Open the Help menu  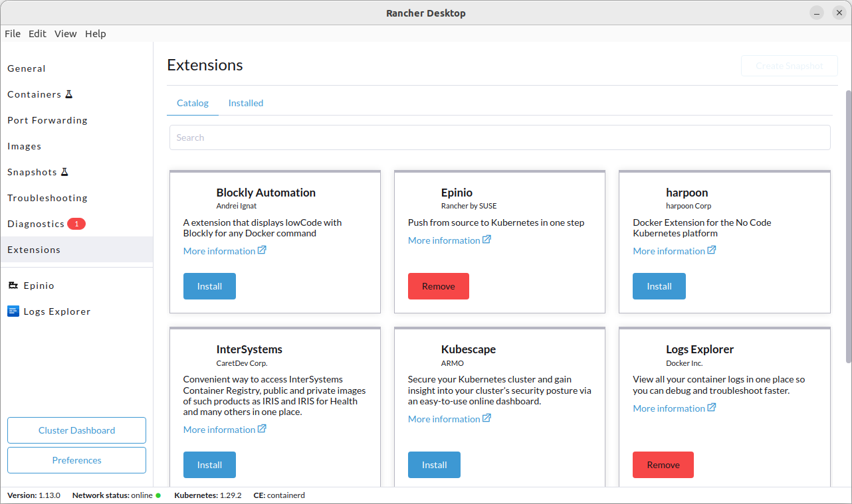pyautogui.click(x=96, y=34)
